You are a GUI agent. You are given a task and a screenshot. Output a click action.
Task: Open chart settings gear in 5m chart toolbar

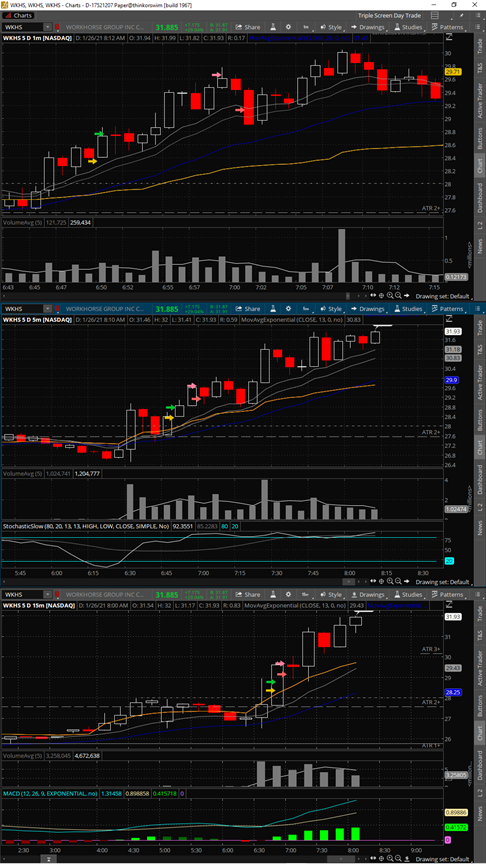pyautogui.click(x=288, y=309)
